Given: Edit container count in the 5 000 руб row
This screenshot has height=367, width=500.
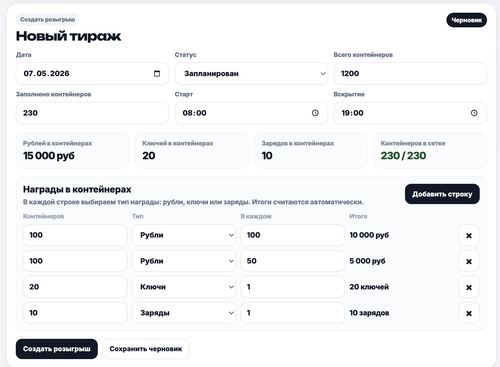Looking at the screenshot, I should point(75,261).
